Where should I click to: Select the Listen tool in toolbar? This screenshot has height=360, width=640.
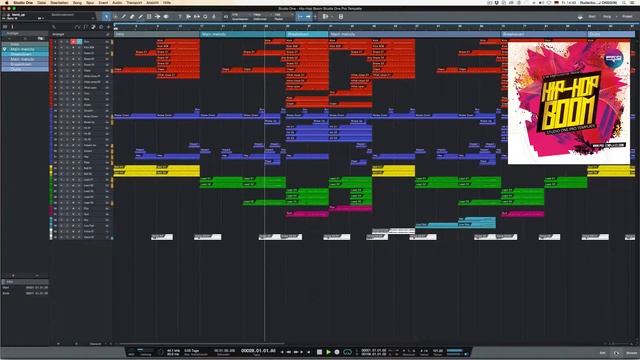pos(166,17)
